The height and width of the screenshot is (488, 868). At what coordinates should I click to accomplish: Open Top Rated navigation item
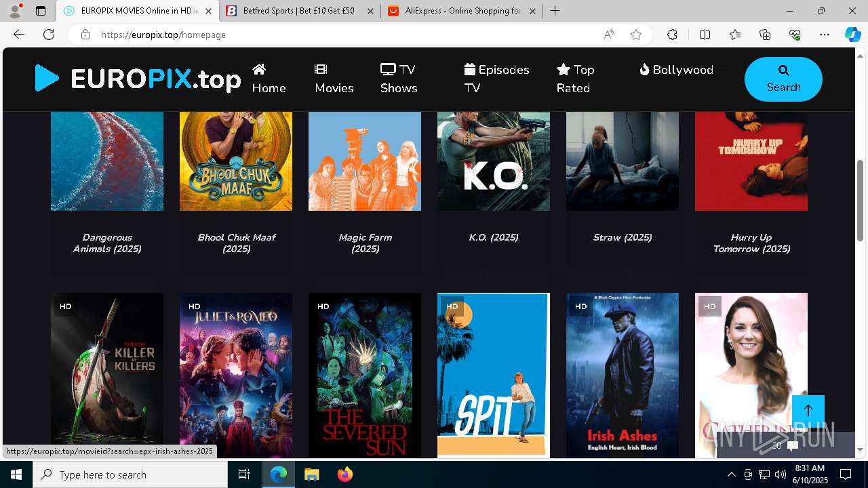point(576,79)
